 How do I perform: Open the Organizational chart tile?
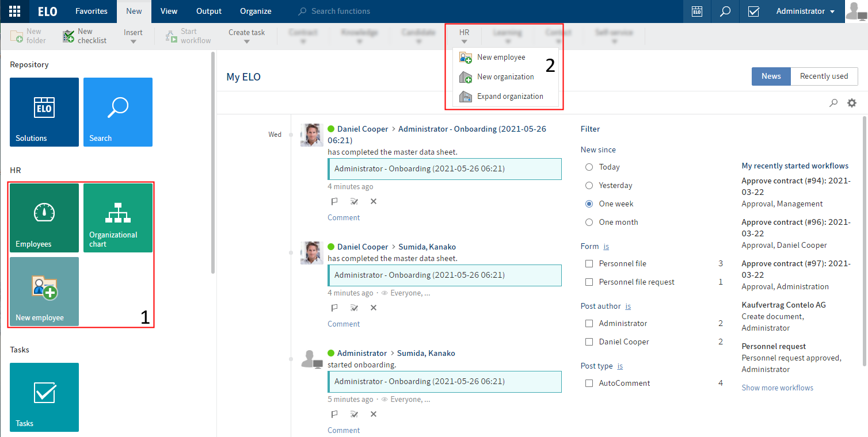[118, 218]
